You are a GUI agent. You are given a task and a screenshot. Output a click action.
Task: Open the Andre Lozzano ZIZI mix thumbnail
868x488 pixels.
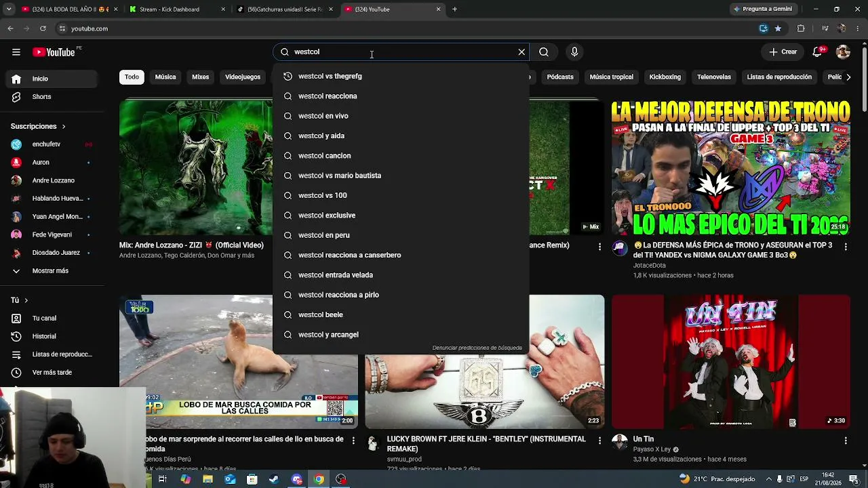click(x=196, y=167)
